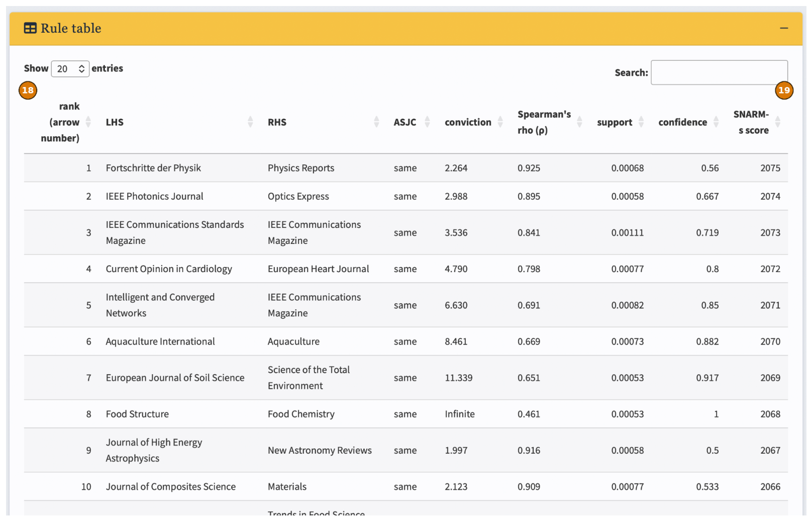This screenshot has height=521, width=812.
Task: Select Intelligent and Converged Networks cell
Action: point(160,305)
